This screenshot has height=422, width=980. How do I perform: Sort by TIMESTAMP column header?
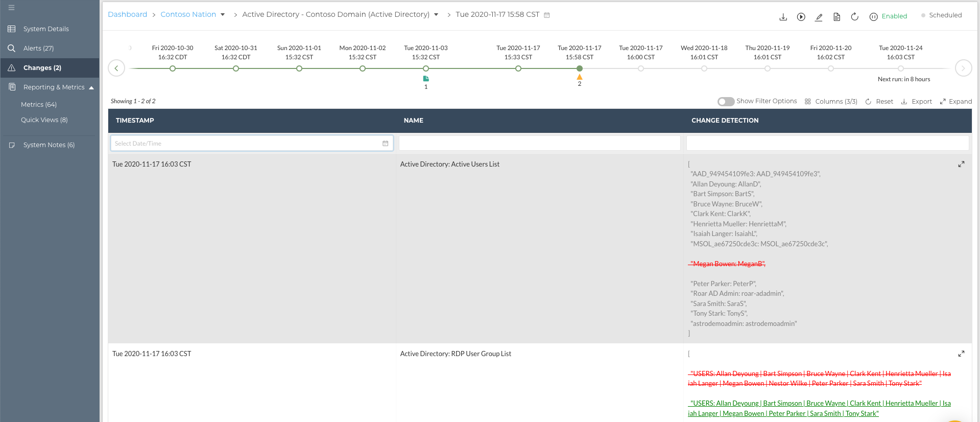click(135, 121)
